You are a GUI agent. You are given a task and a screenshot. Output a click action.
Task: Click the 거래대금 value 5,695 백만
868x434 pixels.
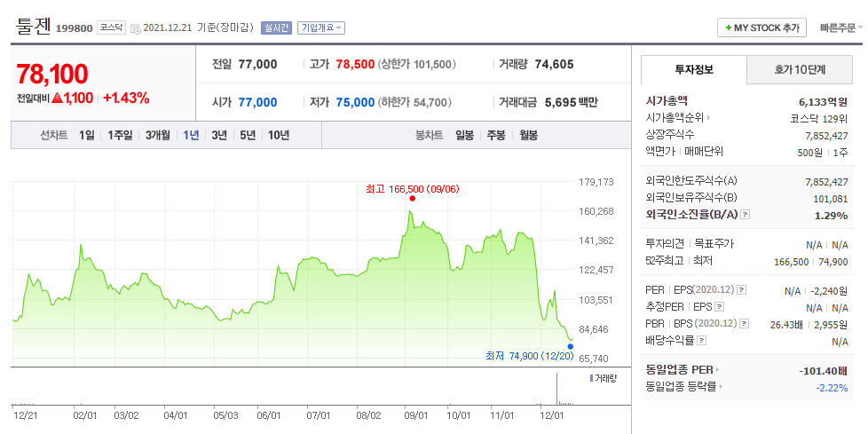click(572, 102)
